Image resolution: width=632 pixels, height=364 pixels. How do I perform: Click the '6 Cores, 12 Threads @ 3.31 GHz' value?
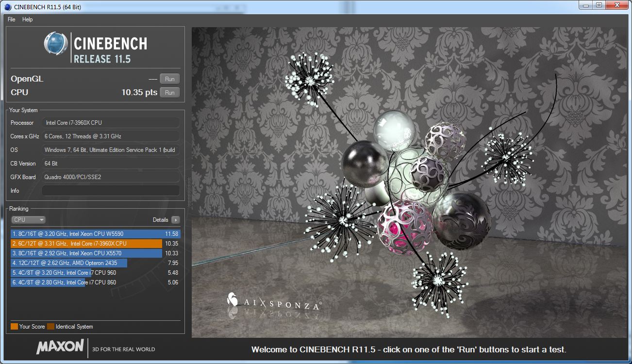pos(111,136)
